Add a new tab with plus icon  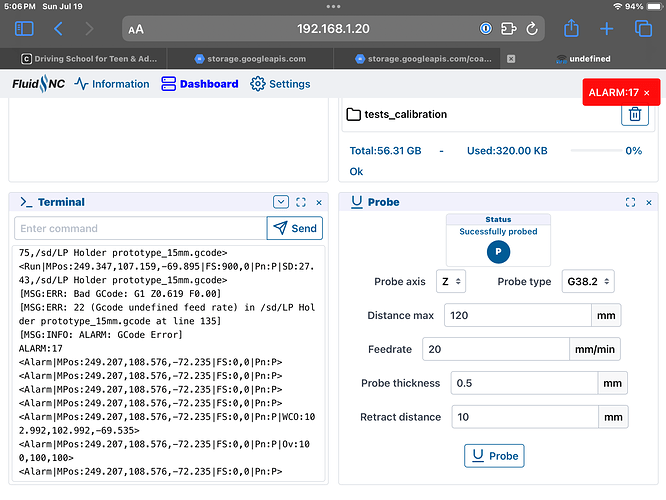[607, 29]
